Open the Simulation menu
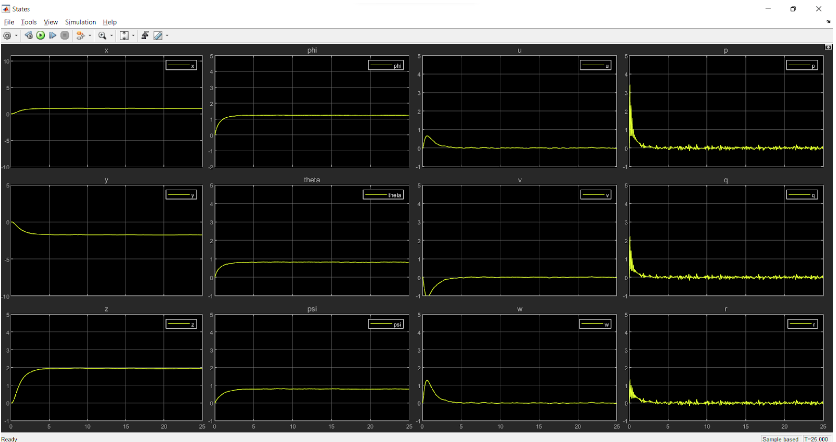 pyautogui.click(x=80, y=21)
